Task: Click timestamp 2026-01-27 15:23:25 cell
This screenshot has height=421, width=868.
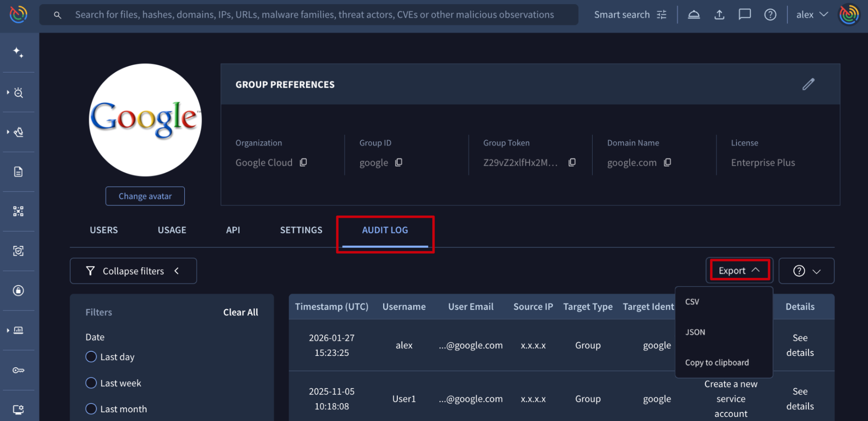Action: [332, 345]
